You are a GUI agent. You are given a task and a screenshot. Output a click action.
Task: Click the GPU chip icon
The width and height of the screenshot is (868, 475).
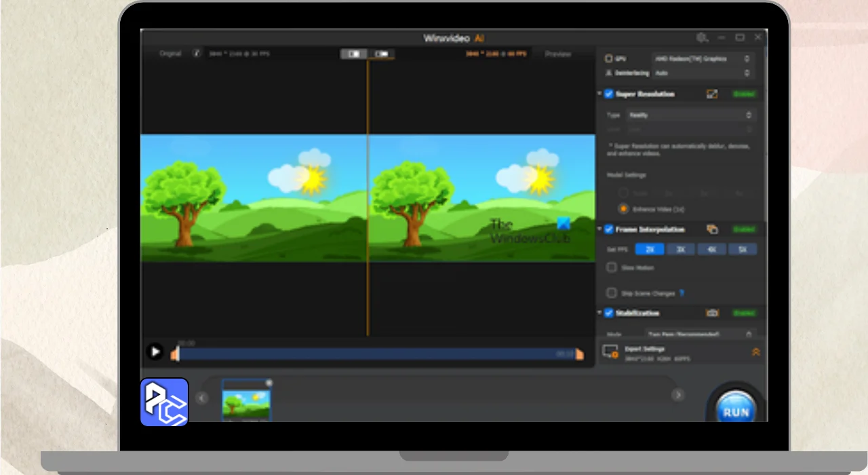click(608, 59)
